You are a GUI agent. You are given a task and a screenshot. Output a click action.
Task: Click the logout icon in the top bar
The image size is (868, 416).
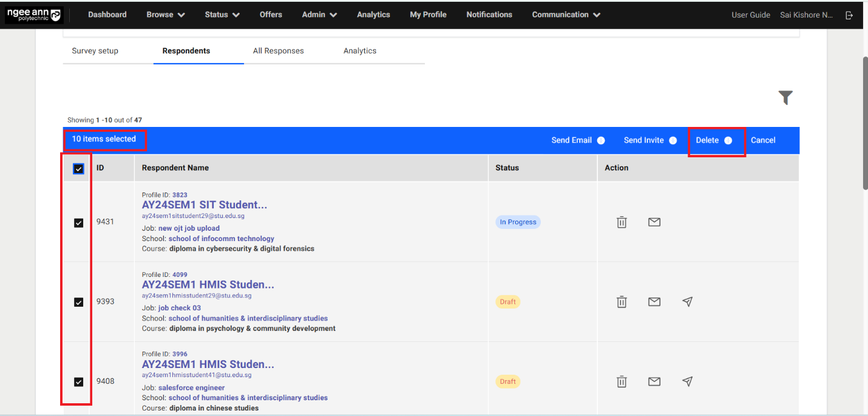click(849, 15)
